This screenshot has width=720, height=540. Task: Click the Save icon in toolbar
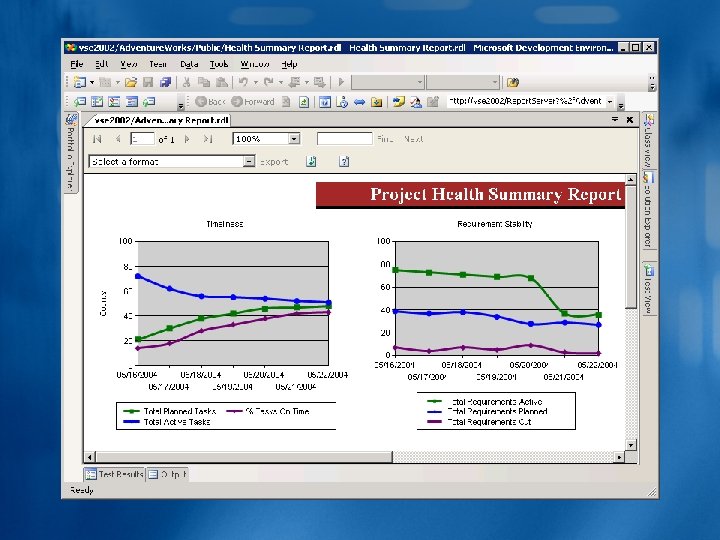tap(148, 83)
